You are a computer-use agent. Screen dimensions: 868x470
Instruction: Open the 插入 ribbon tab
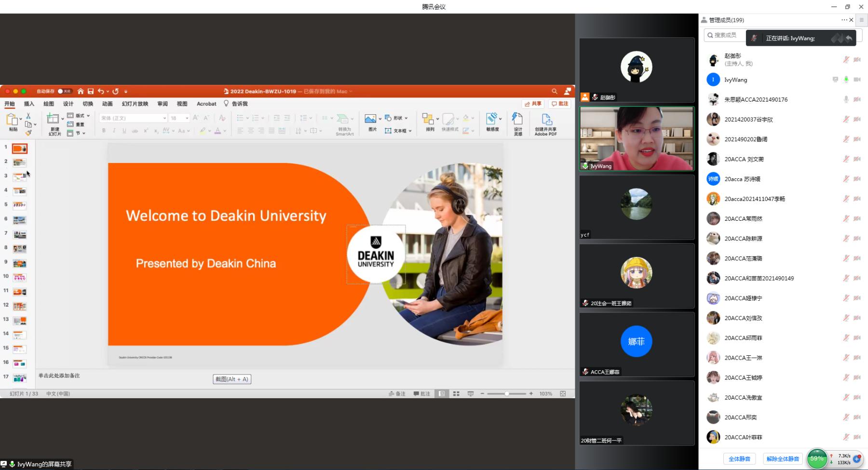(x=29, y=104)
